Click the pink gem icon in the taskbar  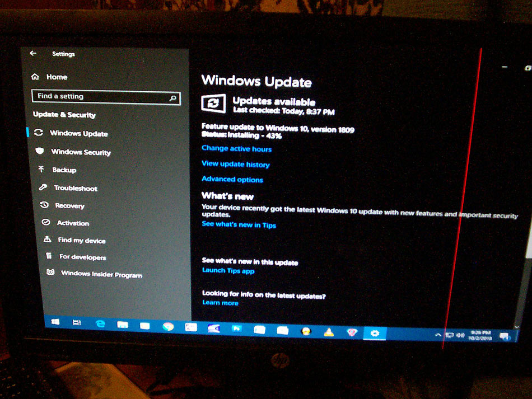point(352,332)
